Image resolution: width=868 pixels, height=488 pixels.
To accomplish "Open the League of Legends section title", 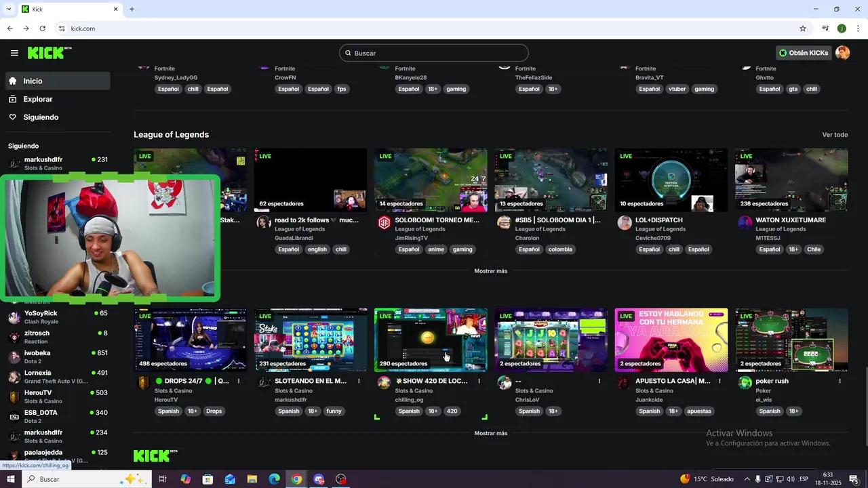I will 171,134.
